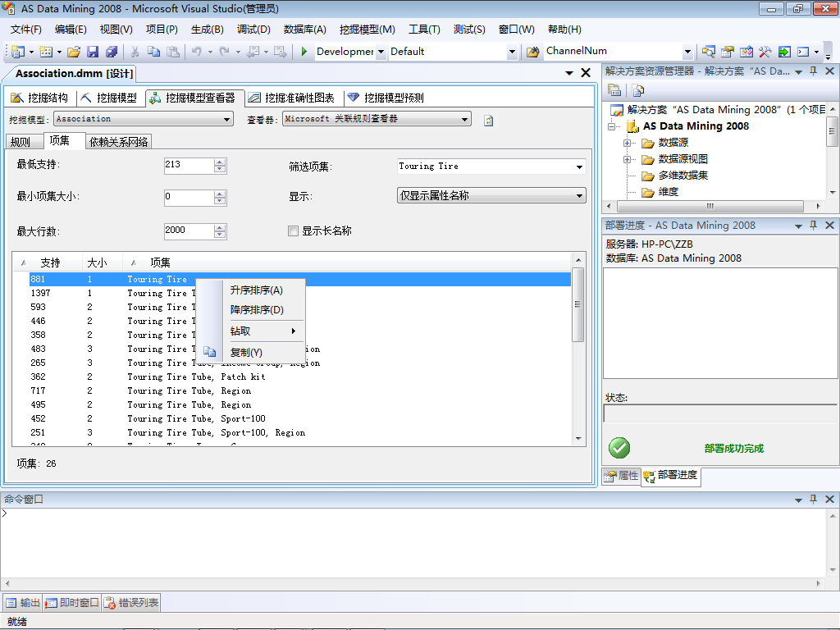This screenshot has height=630, width=840.
Task: Open the 显示 仅显示属性名称 dropdown
Action: (579, 195)
